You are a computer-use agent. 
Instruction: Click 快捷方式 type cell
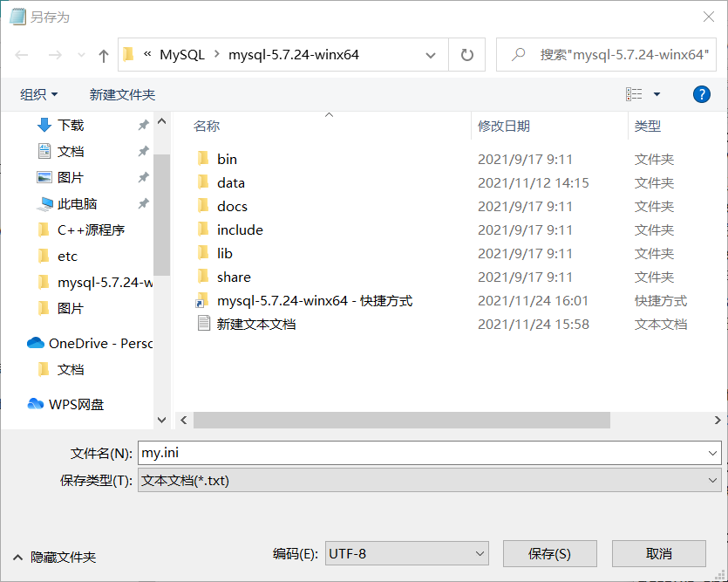coord(661,300)
